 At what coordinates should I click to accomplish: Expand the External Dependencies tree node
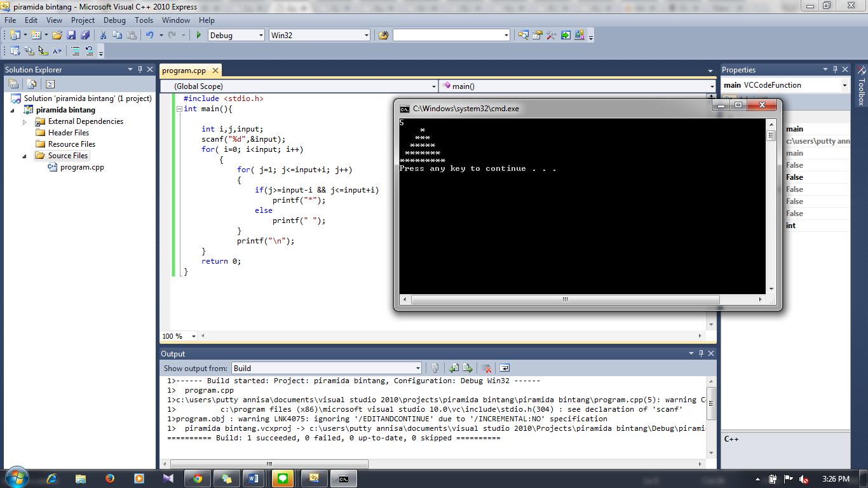tap(25, 121)
